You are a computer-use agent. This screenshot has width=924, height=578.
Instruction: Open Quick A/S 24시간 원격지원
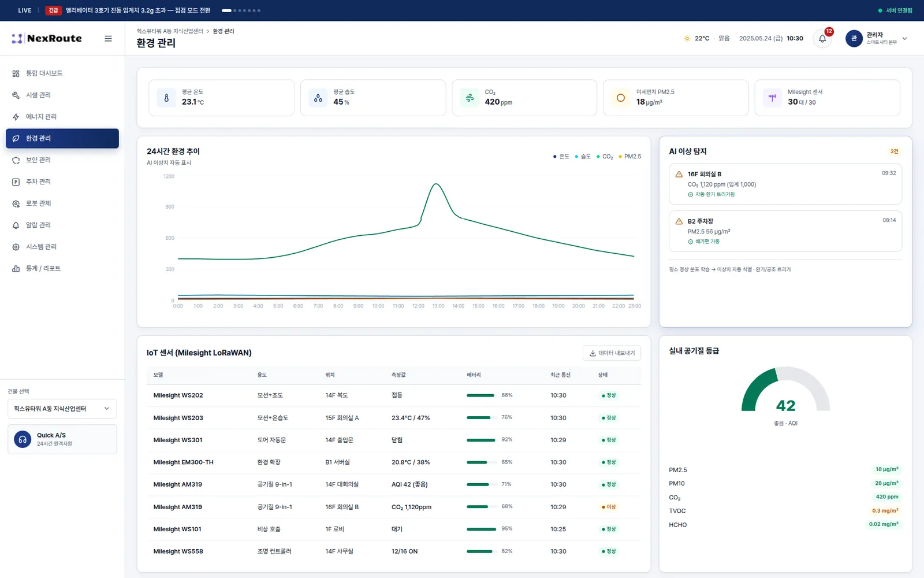(x=62, y=439)
